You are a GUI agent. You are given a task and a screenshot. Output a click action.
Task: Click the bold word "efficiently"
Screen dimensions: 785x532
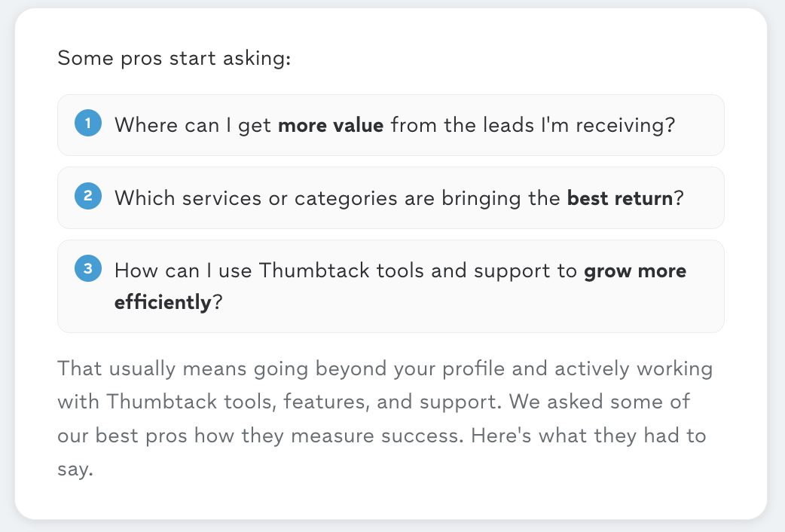pyautogui.click(x=163, y=302)
